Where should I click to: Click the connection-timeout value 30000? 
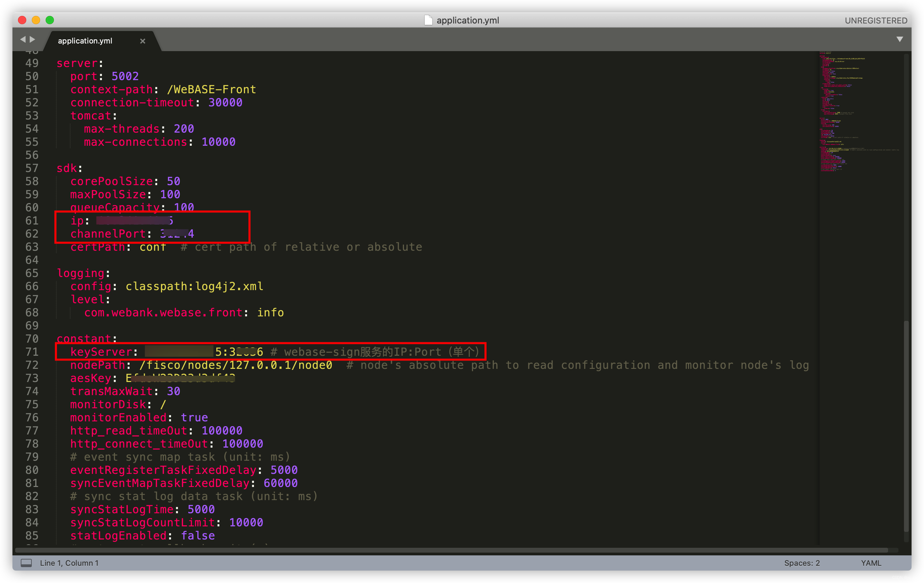[x=225, y=103]
